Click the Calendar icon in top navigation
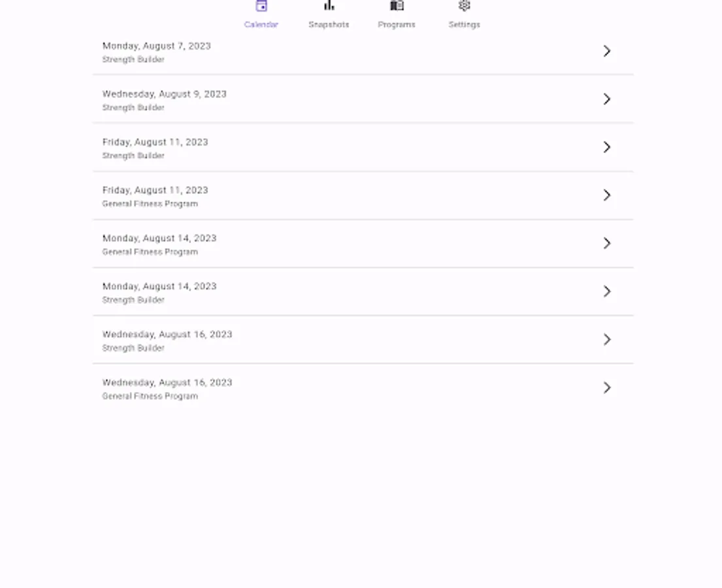Image resolution: width=722 pixels, height=588 pixels. 261,6
